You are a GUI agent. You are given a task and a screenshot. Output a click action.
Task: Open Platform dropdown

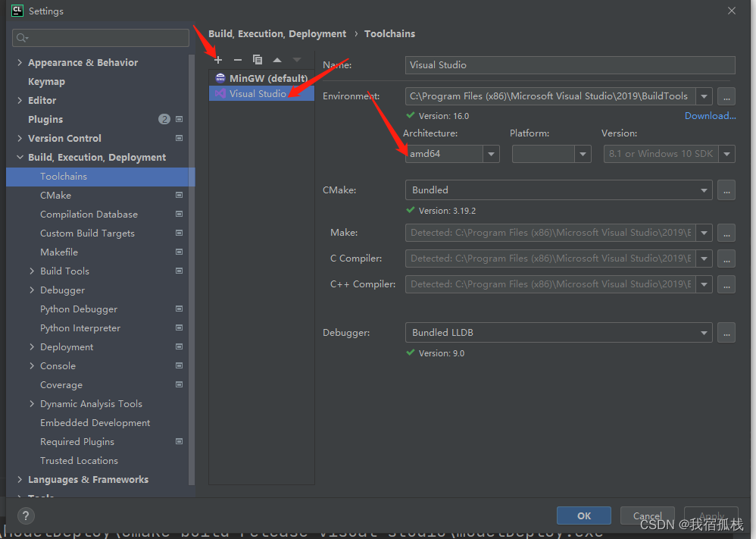click(583, 154)
